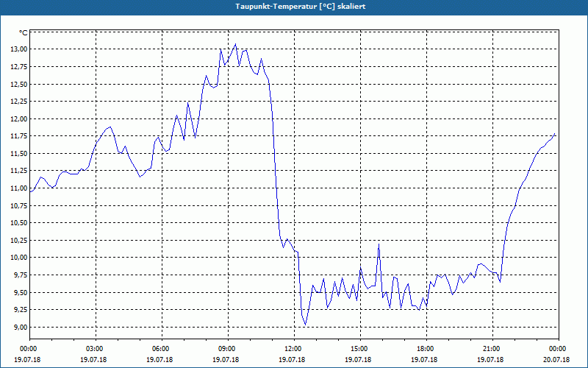The width and height of the screenshot is (588, 368).
Task: Select the 19.07.18 date under 21:00
Action: [x=490, y=359]
